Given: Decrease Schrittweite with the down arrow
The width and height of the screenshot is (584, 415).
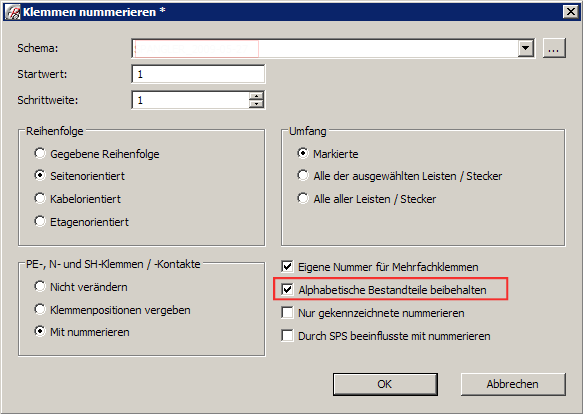Looking at the screenshot, I should [256, 104].
